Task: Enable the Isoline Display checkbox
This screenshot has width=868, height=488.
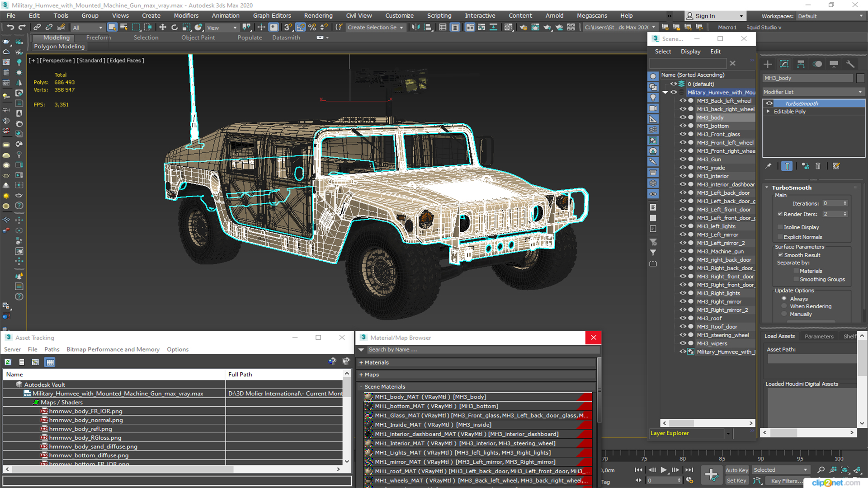Action: point(780,227)
